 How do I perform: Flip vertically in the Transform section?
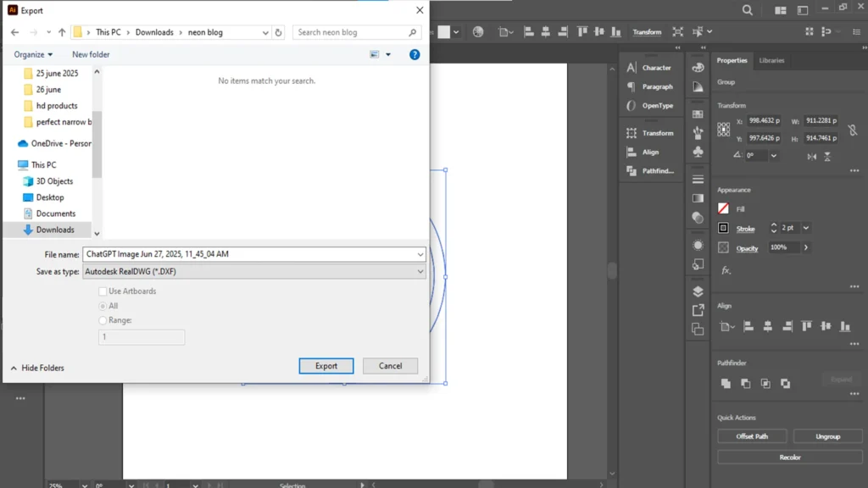tap(827, 157)
